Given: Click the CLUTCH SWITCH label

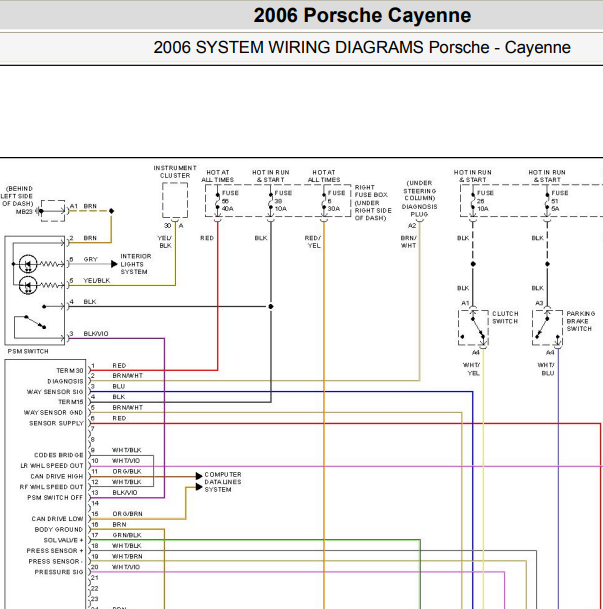Looking at the screenshot, I should [505, 317].
